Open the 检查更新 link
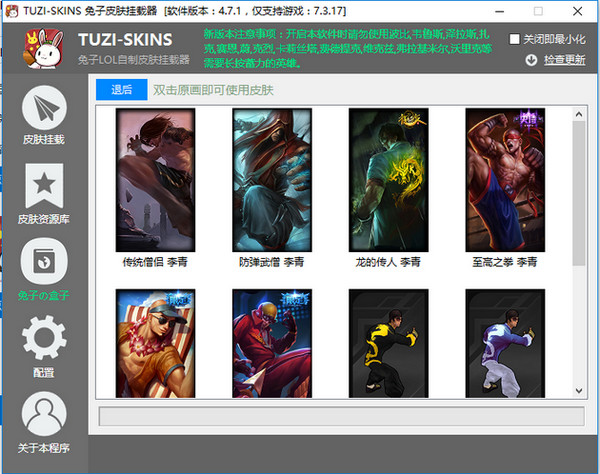This screenshot has width=600, height=474. click(x=564, y=60)
